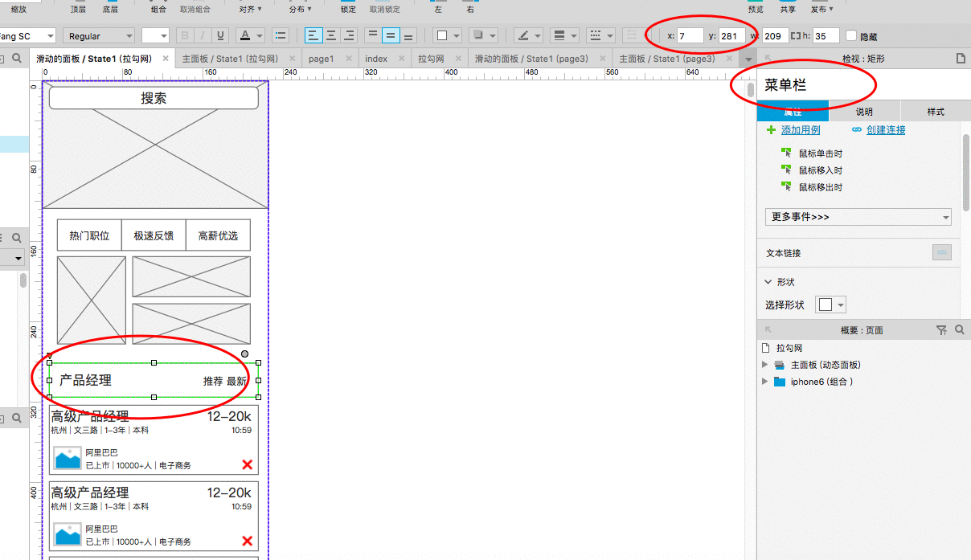The height and width of the screenshot is (560, 971).
Task: Open the 滑动的面板 / State1 (page3) tab
Action: (x=531, y=59)
